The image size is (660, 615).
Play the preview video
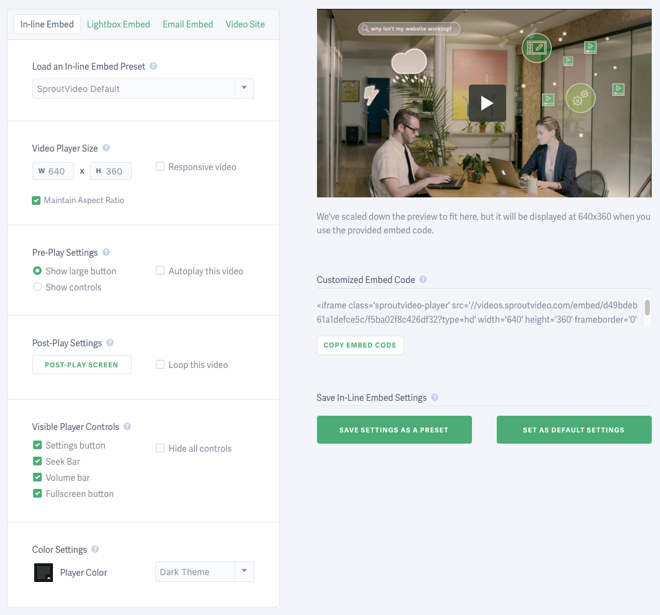point(487,103)
